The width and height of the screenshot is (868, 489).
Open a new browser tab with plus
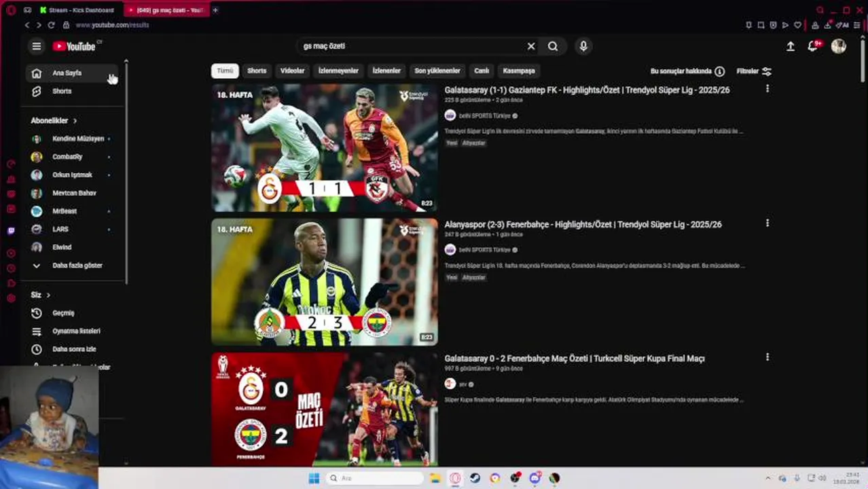[215, 10]
